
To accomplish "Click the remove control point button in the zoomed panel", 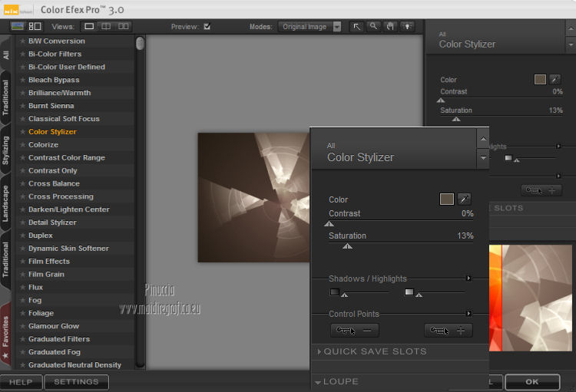I will point(355,331).
